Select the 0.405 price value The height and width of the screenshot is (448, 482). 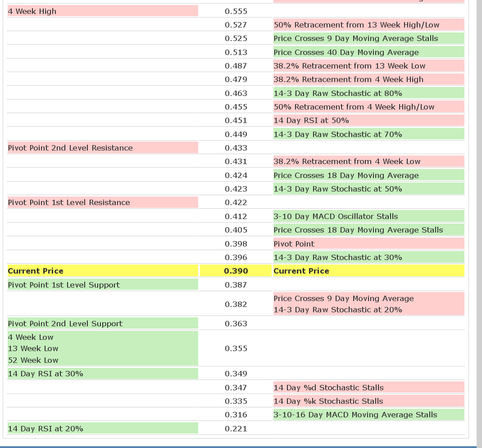(236, 230)
